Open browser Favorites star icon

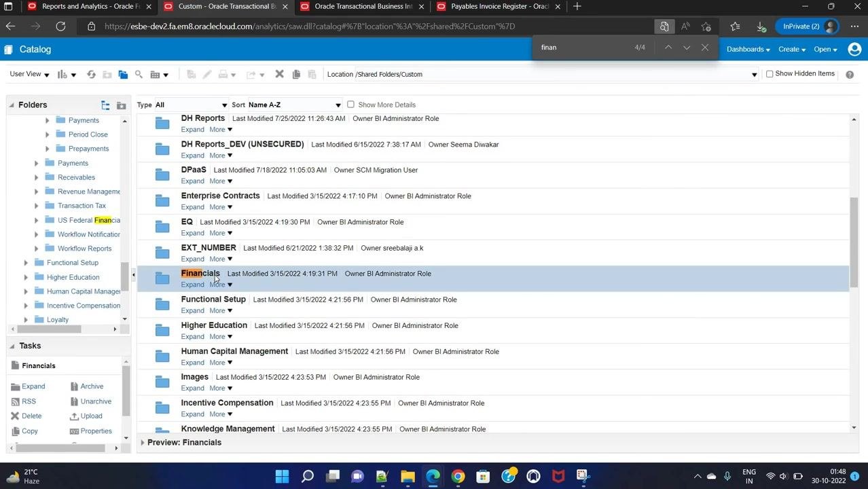(x=735, y=26)
